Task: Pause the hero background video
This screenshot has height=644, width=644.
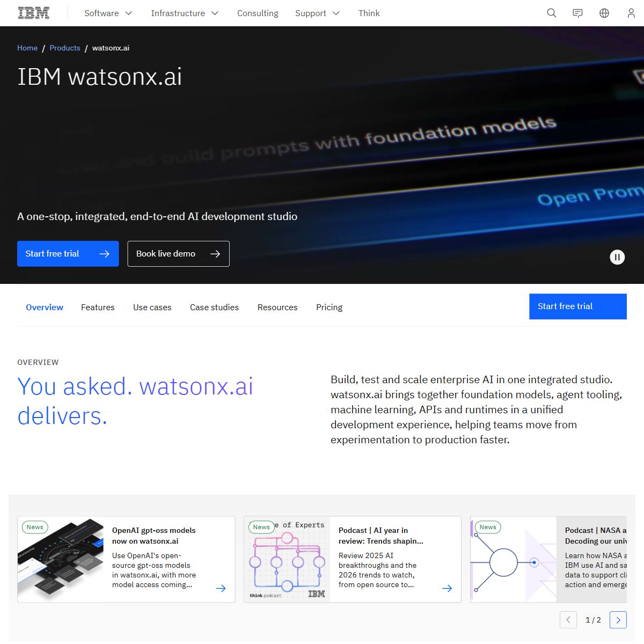Action: [x=617, y=257]
